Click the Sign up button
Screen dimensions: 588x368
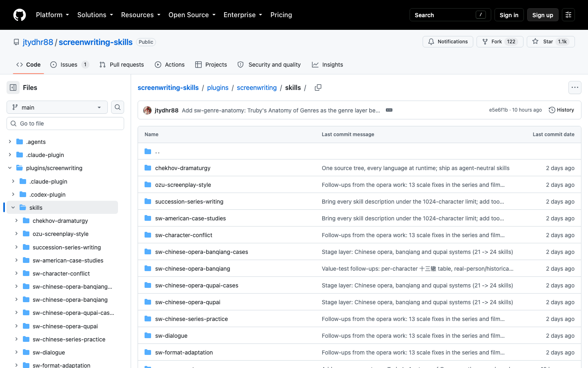click(x=543, y=15)
